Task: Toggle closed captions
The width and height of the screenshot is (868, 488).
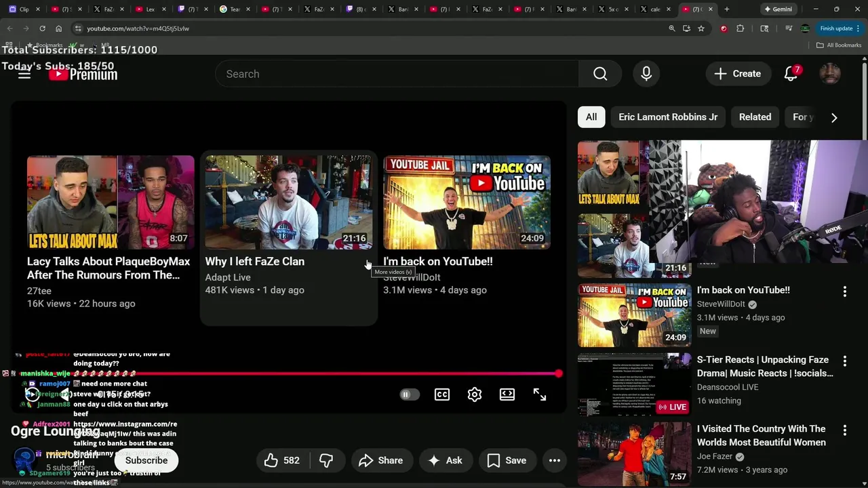Action: 442,394
